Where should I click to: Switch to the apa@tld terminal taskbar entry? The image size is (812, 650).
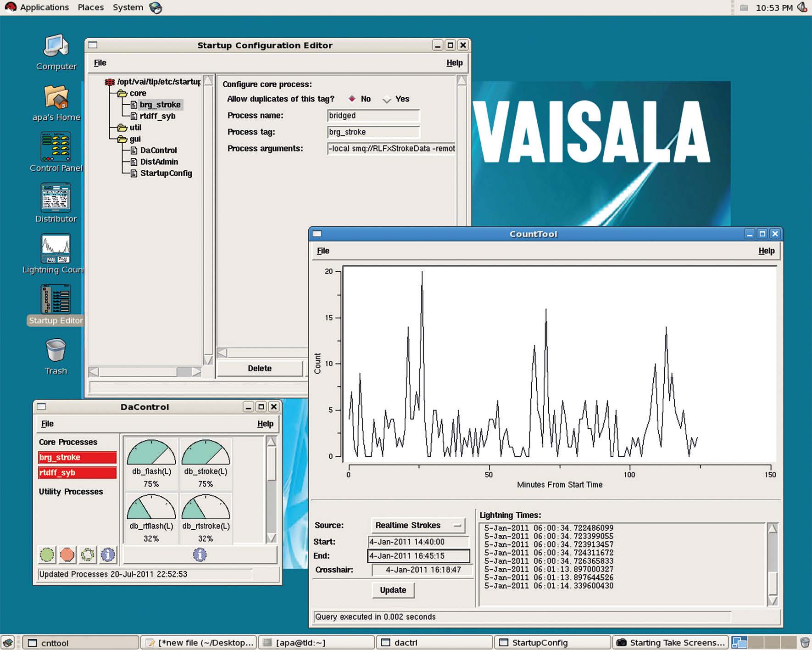(x=317, y=643)
